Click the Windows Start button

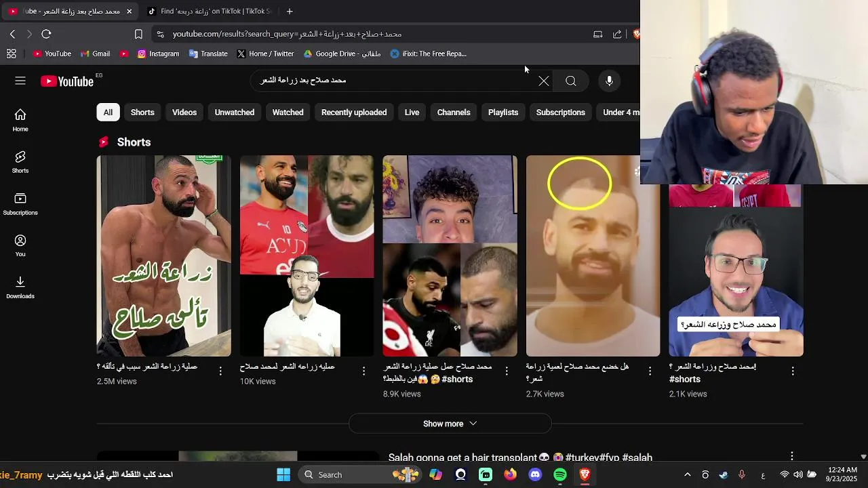pyautogui.click(x=283, y=474)
